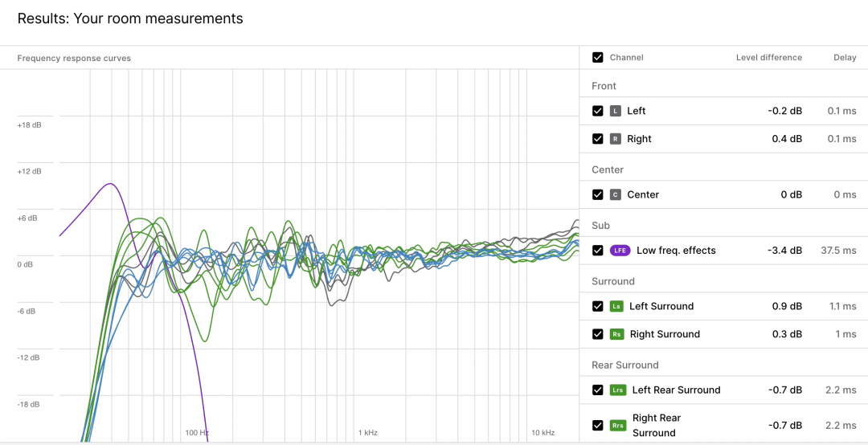Click the Channel column header
This screenshot has width=868, height=445.
(x=627, y=58)
